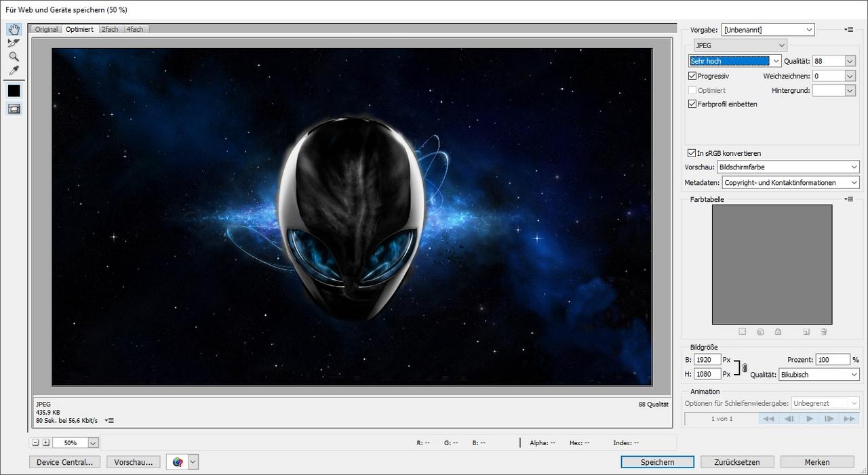Screen dimensions: 868x475
Task: Click the gray Farbtabelle color area
Action: click(x=772, y=264)
